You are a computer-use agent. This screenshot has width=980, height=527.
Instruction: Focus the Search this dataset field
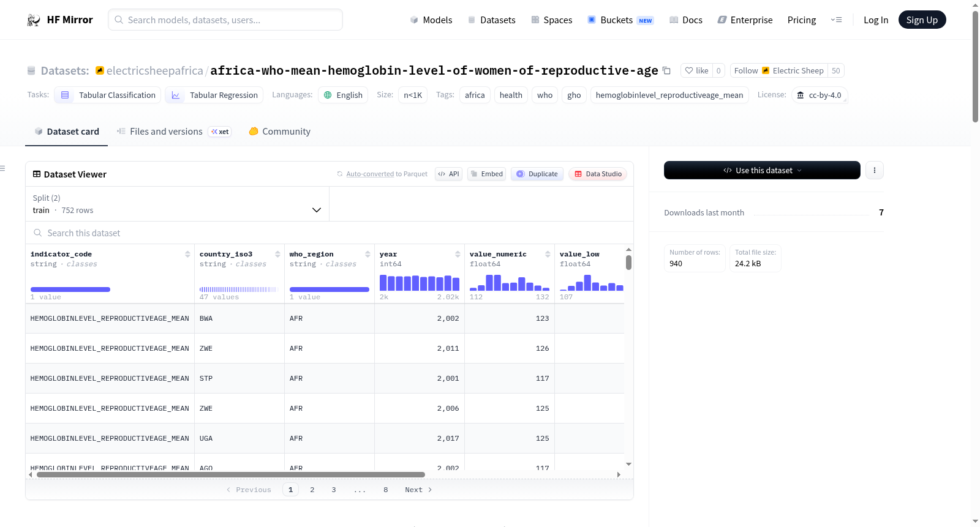(x=330, y=233)
